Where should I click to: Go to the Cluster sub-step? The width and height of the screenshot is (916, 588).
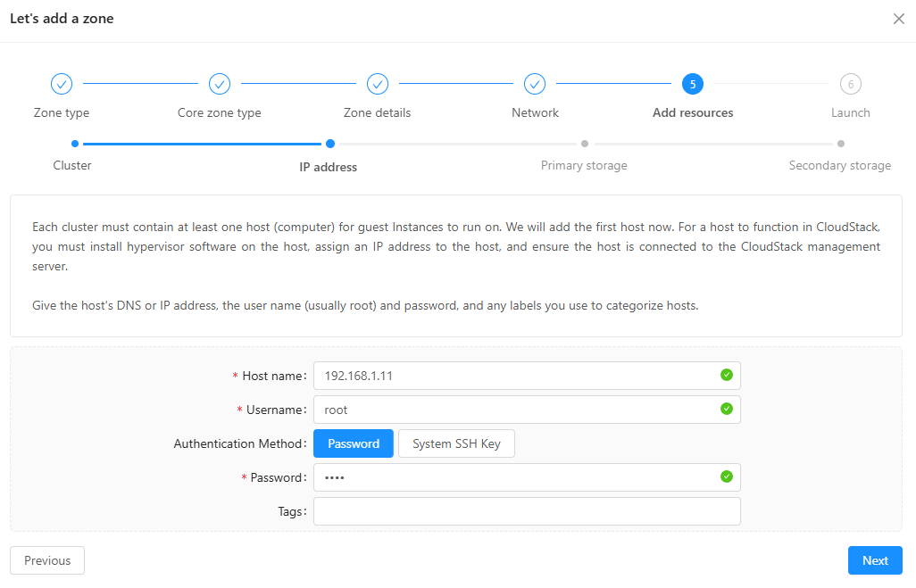74,144
